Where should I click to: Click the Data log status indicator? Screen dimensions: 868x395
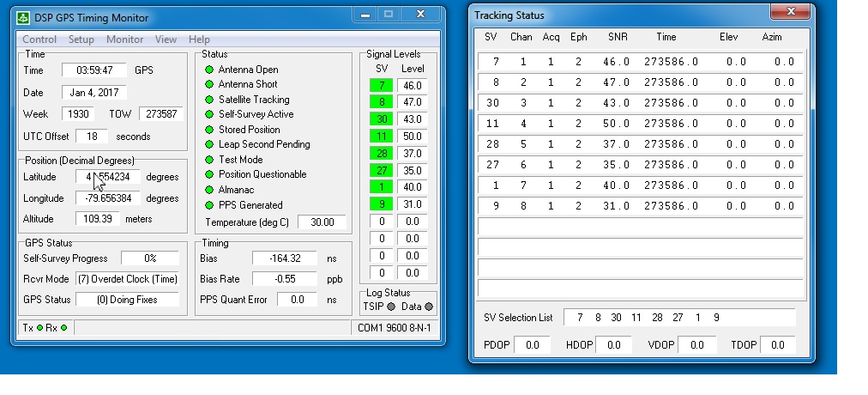coord(429,307)
